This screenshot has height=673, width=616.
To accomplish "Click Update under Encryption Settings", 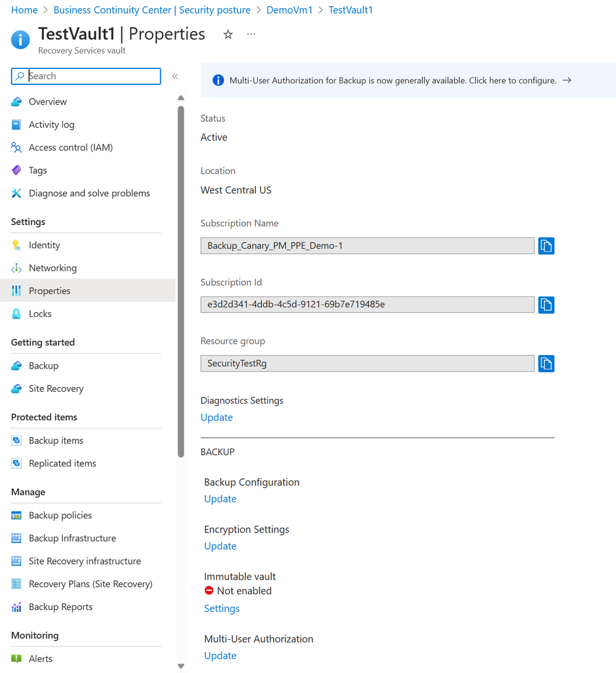I will (220, 547).
